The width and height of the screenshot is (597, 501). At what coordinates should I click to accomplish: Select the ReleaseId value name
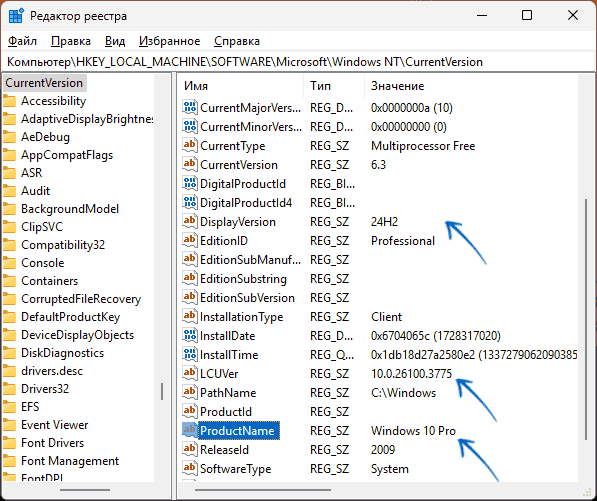(224, 450)
